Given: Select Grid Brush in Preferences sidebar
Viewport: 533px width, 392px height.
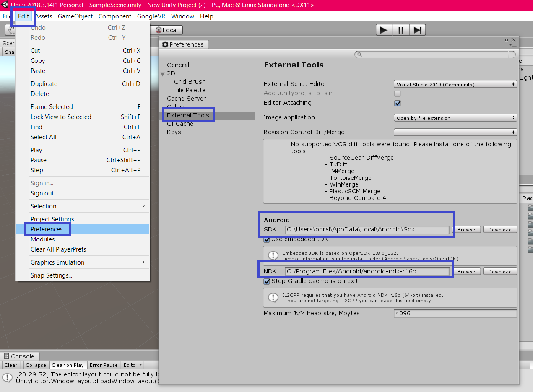Looking at the screenshot, I should [x=190, y=82].
